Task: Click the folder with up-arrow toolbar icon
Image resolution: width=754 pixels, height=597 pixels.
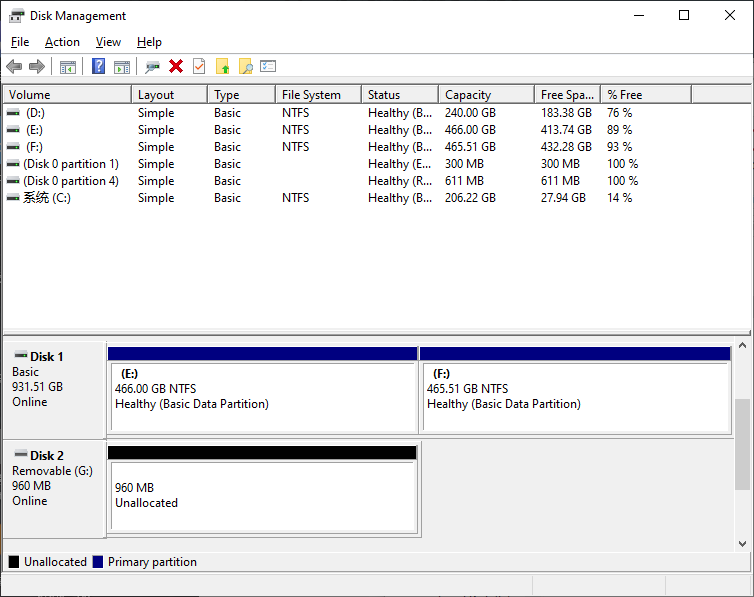Action: [x=222, y=66]
